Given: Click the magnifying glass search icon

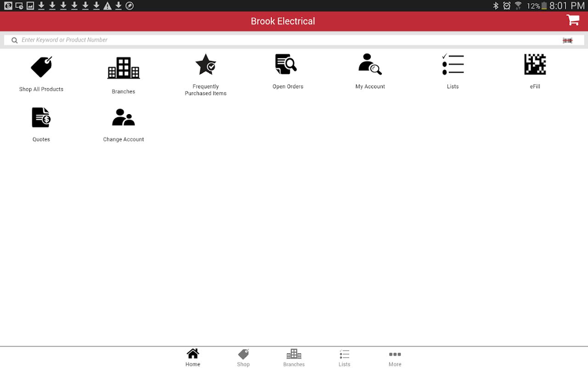Looking at the screenshot, I should coord(15,40).
